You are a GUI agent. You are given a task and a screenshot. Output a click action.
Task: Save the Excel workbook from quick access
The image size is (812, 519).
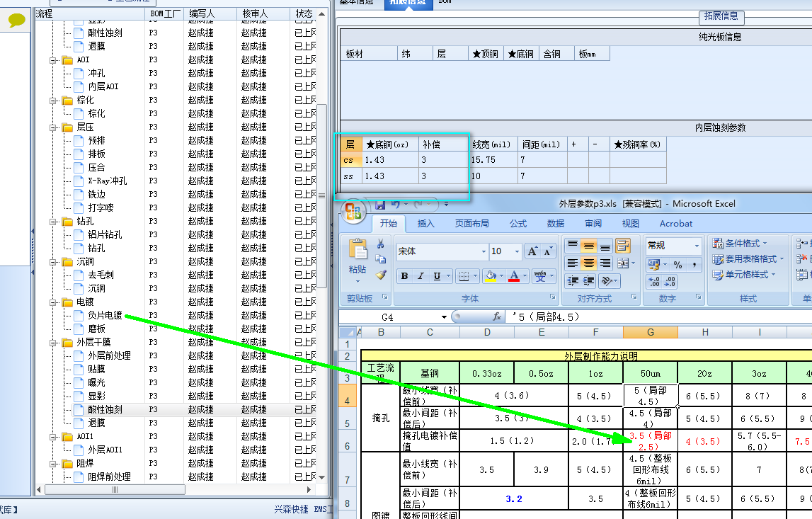(380, 205)
